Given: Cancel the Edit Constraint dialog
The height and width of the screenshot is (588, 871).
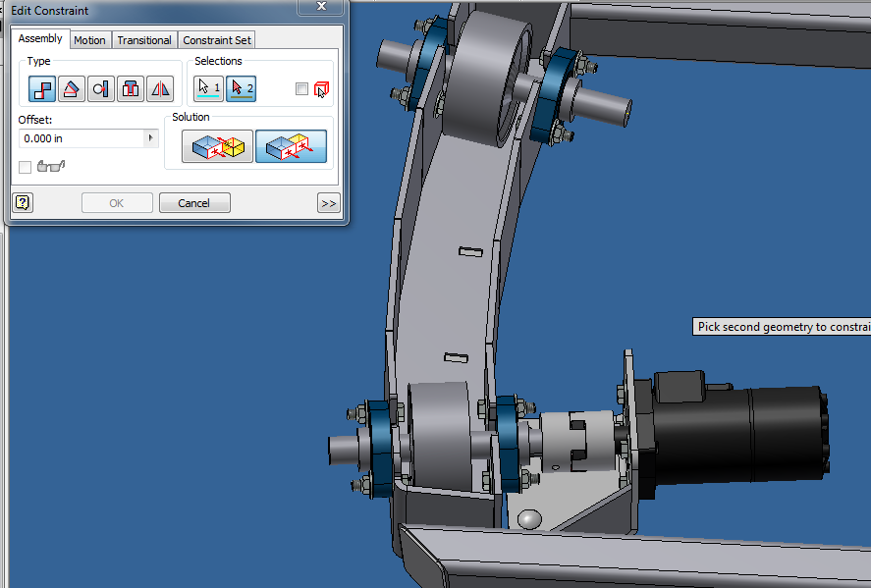Looking at the screenshot, I should [193, 203].
